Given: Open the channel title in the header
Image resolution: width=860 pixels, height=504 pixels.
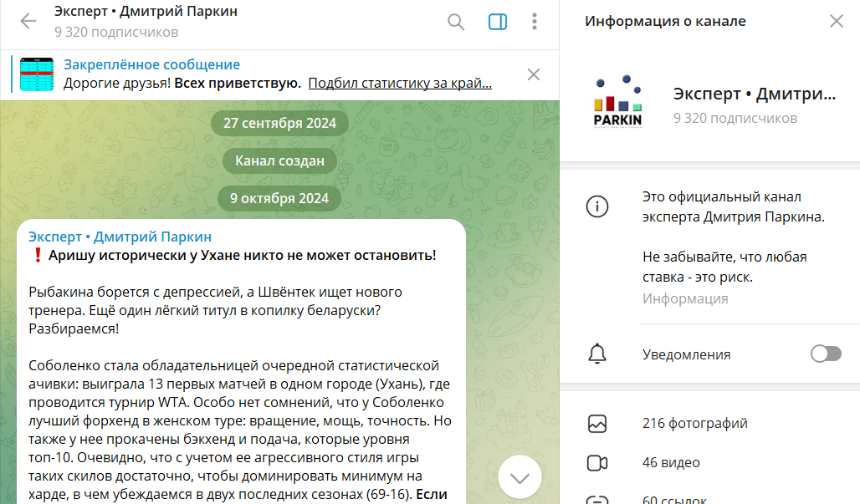Looking at the screenshot, I should click(x=146, y=12).
